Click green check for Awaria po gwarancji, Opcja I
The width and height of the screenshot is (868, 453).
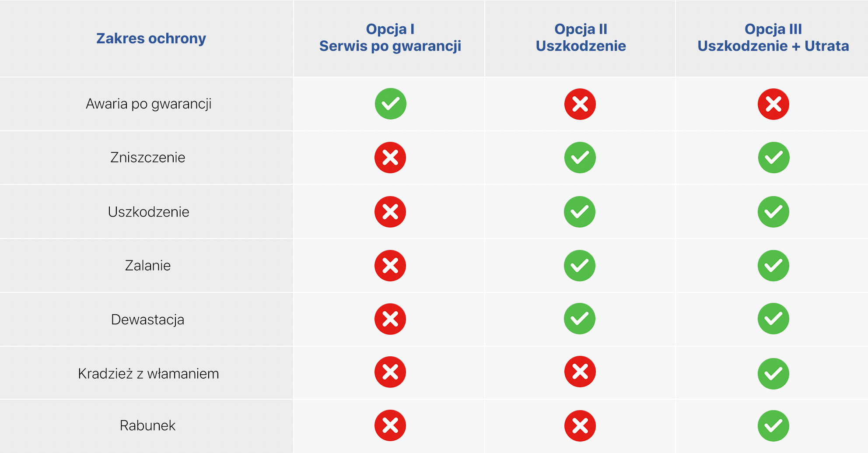[390, 104]
